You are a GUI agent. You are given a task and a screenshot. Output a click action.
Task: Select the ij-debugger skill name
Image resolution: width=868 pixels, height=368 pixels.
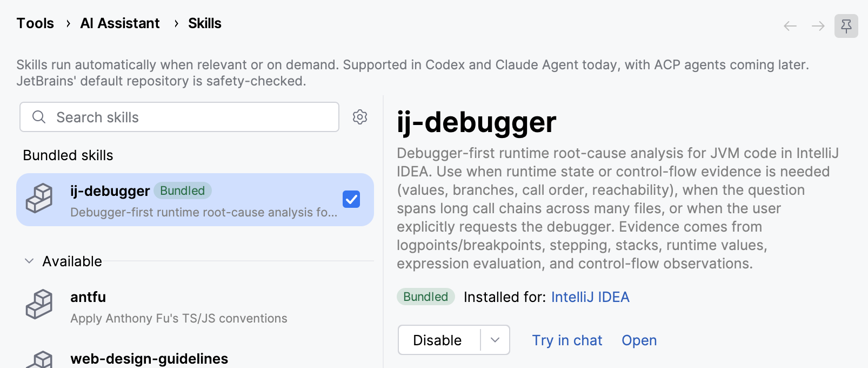pos(110,191)
